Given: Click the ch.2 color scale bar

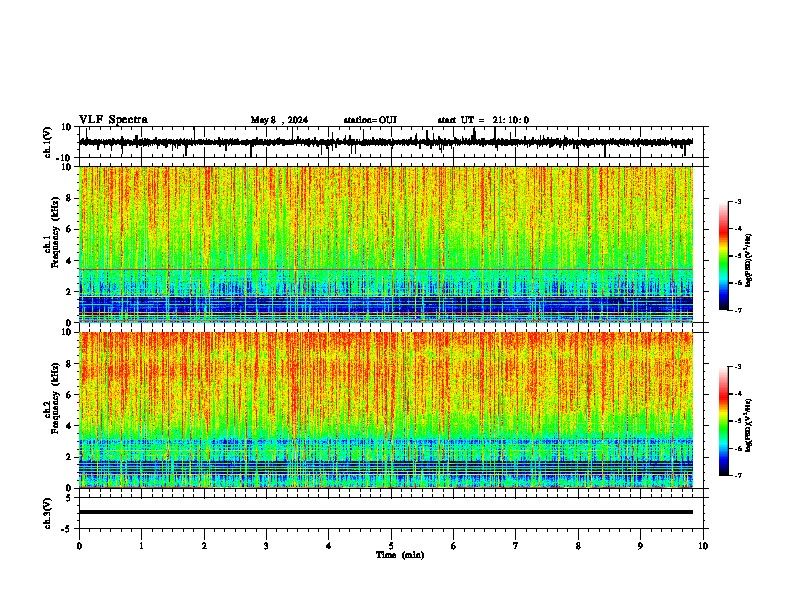Looking at the screenshot, I should click(724, 421).
